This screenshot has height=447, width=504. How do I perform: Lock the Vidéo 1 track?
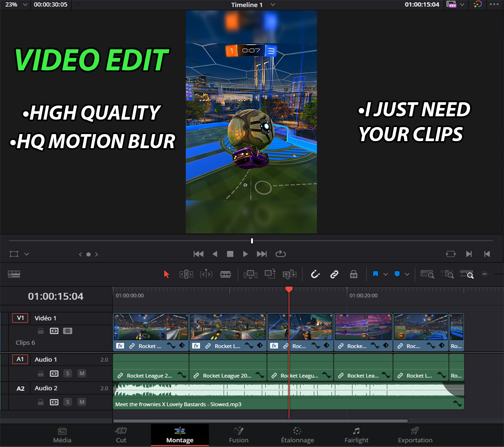point(41,331)
